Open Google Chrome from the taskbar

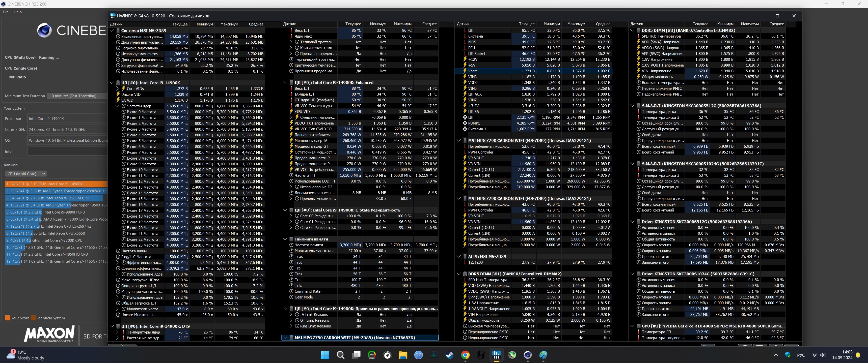tap(465, 355)
